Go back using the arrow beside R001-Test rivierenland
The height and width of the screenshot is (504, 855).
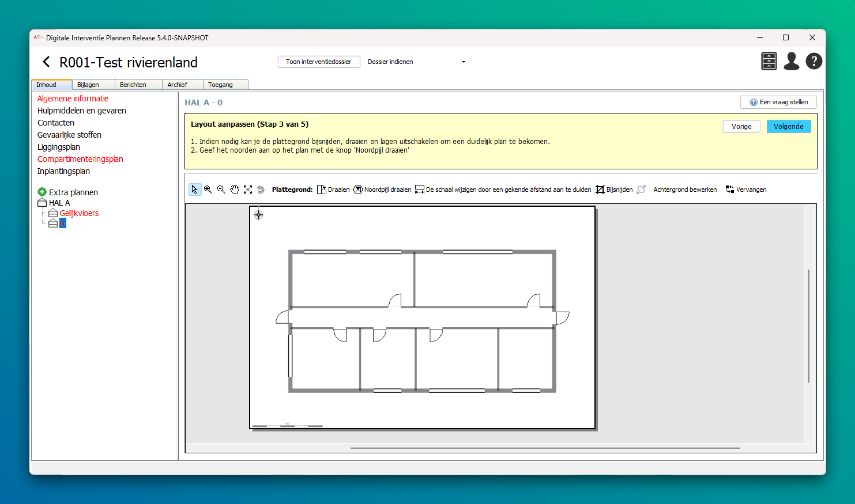point(47,62)
